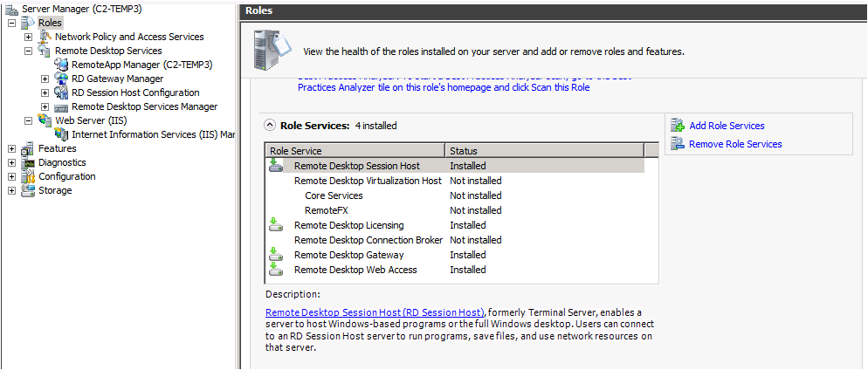Sort by the Role Service column header
This screenshot has width=868, height=370.
coord(355,151)
